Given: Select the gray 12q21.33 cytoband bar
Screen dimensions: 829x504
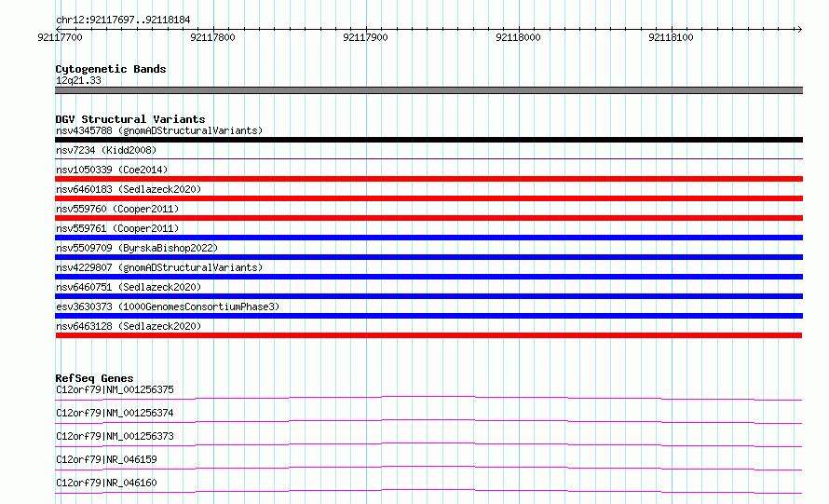Looking at the screenshot, I should click(428, 90).
